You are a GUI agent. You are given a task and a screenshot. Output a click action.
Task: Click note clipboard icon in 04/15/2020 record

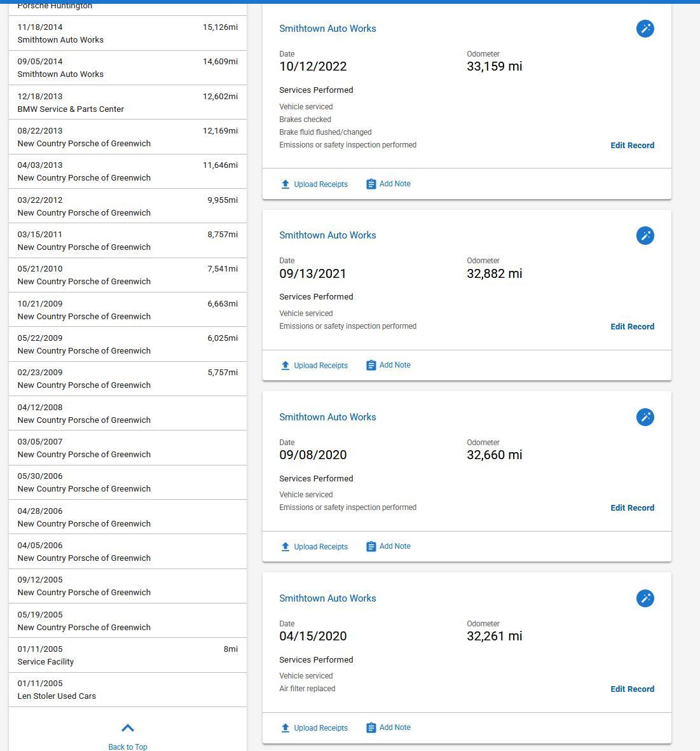tap(371, 728)
